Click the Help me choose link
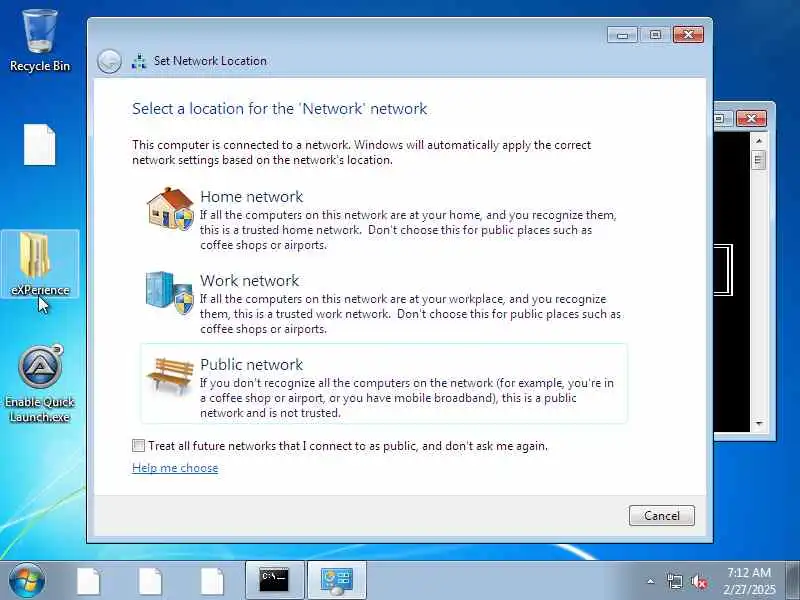 click(175, 468)
